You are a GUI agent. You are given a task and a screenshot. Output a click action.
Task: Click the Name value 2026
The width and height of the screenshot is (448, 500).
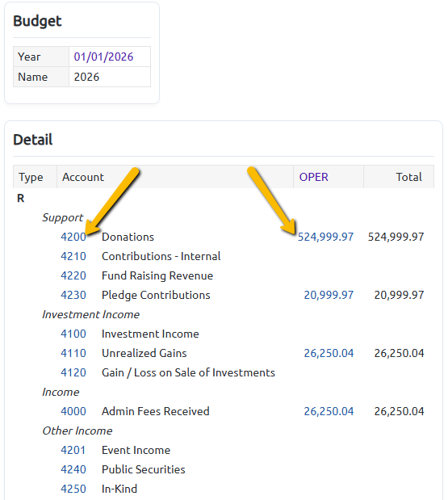[x=86, y=77]
